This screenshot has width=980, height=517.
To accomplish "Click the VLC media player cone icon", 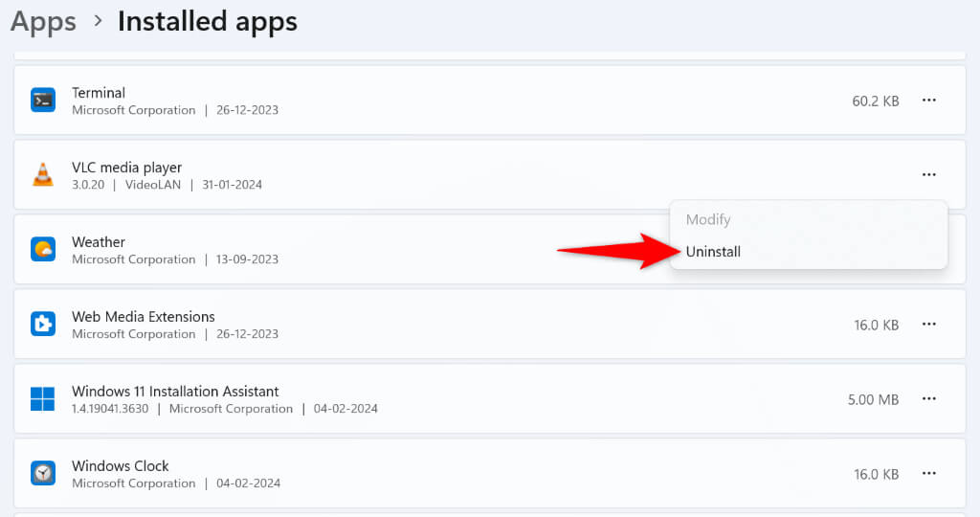I will [43, 174].
